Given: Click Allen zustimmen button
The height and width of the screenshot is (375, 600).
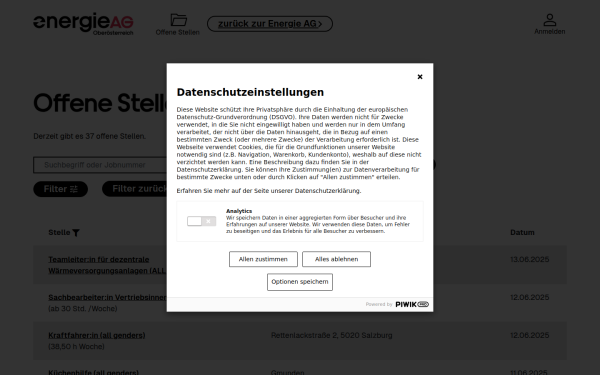Looking at the screenshot, I should [263, 259].
